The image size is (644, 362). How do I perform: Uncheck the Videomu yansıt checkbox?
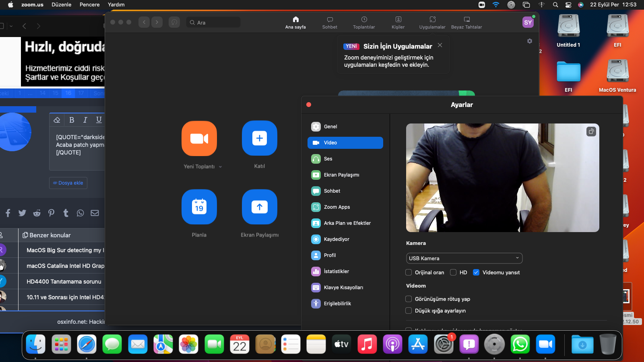pos(476,272)
